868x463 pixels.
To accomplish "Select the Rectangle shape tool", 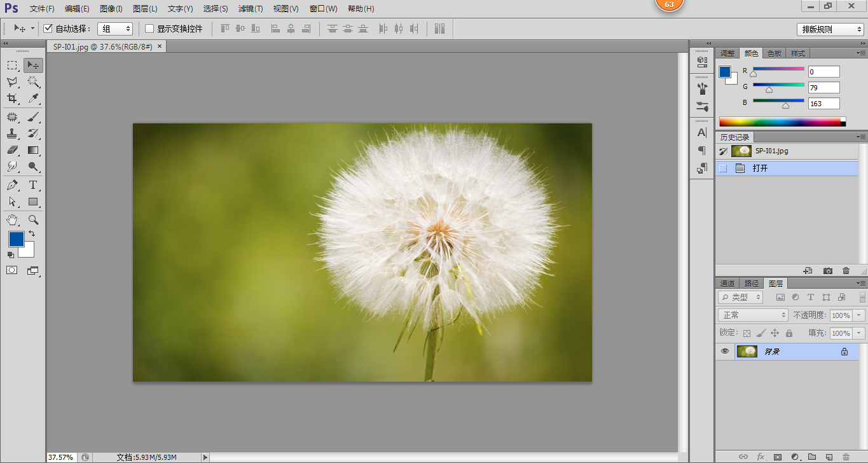I will 33,202.
